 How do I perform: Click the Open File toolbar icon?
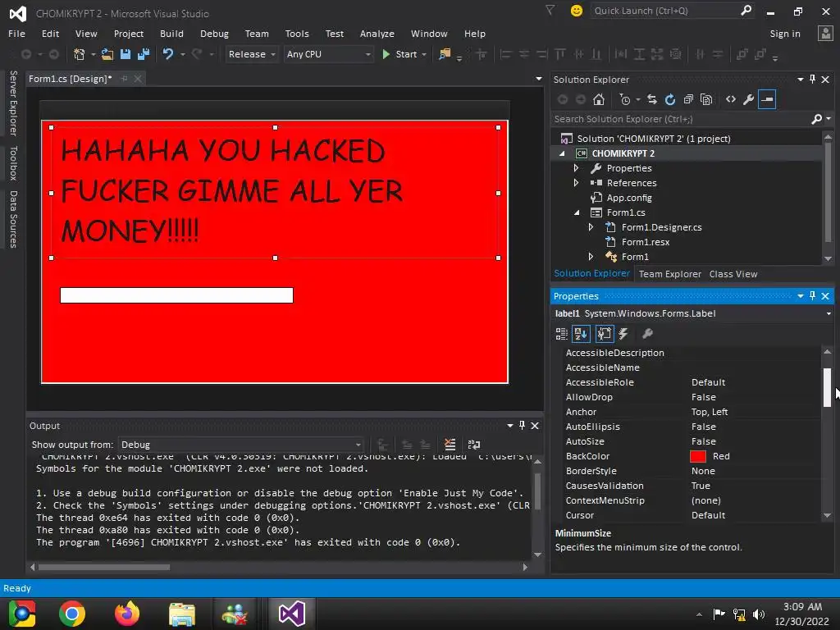coord(107,54)
